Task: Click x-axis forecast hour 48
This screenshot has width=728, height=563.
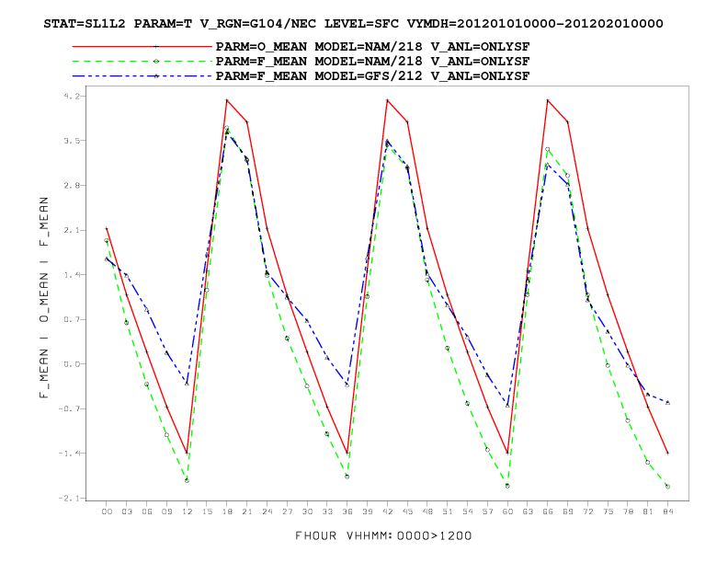Action: (427, 511)
